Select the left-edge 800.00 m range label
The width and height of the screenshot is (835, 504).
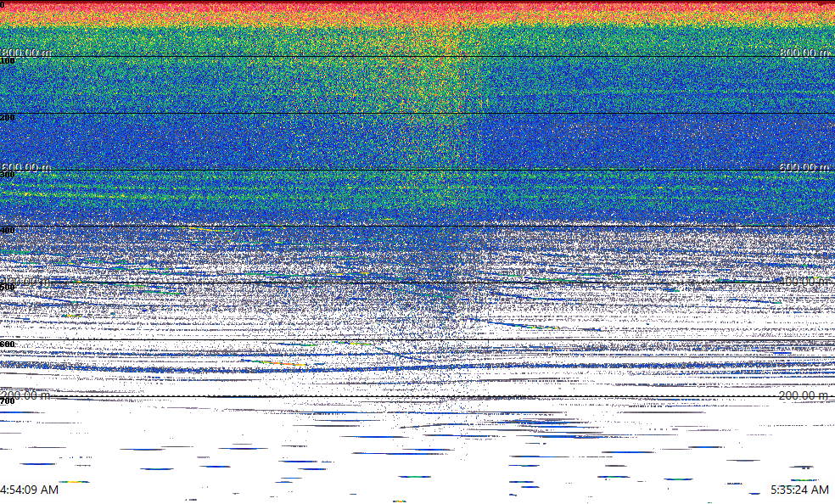point(26,52)
